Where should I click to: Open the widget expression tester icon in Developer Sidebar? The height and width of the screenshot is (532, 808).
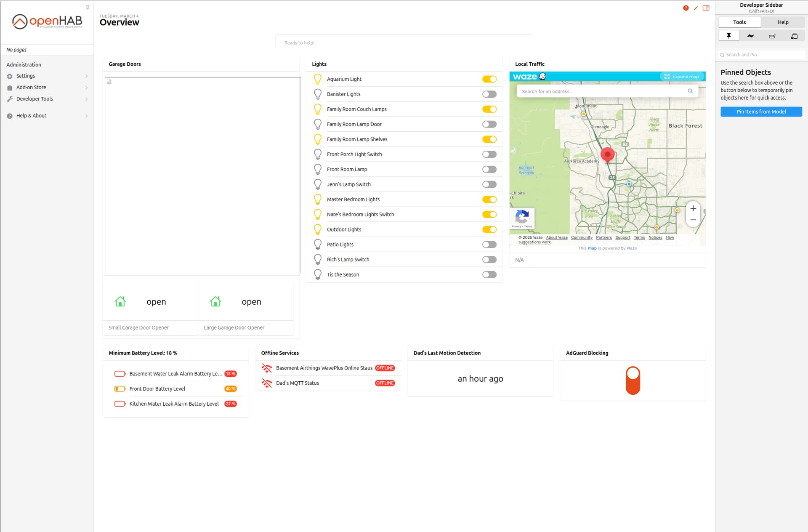pos(772,36)
